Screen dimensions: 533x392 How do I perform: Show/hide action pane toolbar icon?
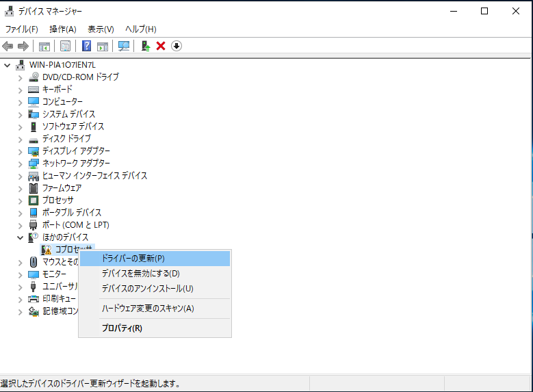(103, 47)
